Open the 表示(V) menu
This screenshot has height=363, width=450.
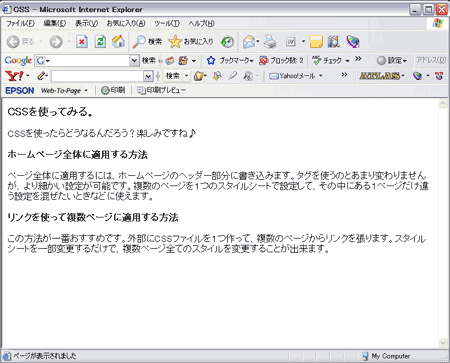(x=86, y=23)
